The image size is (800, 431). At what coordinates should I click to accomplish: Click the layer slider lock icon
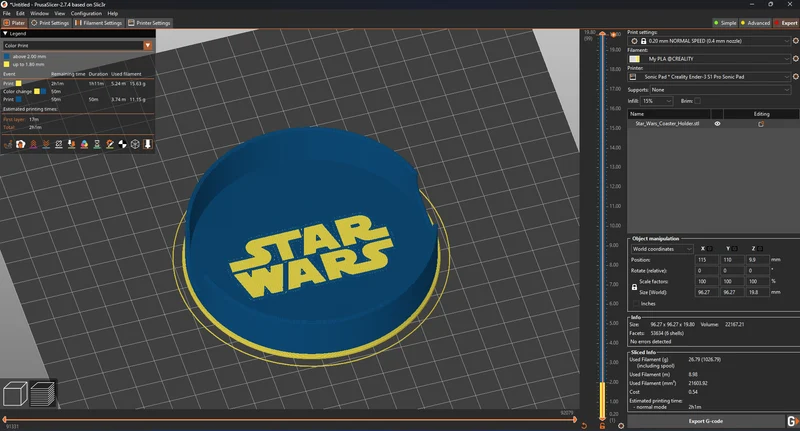point(602,425)
